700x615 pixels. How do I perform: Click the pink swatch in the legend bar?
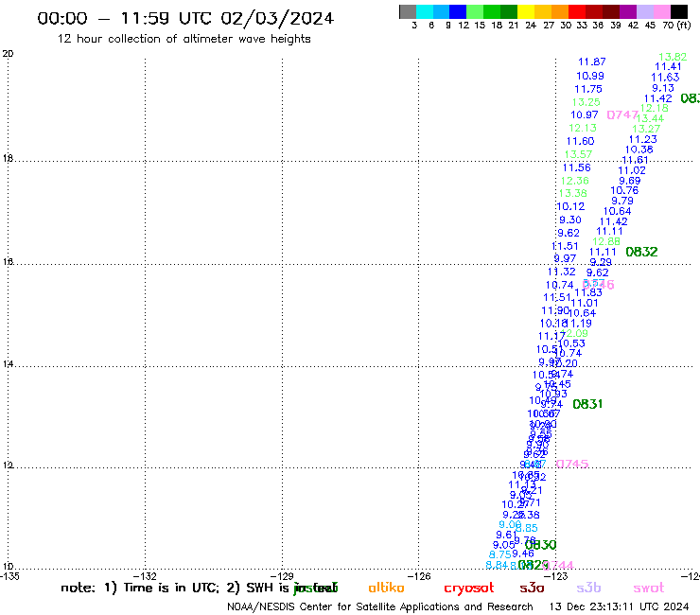click(x=662, y=11)
